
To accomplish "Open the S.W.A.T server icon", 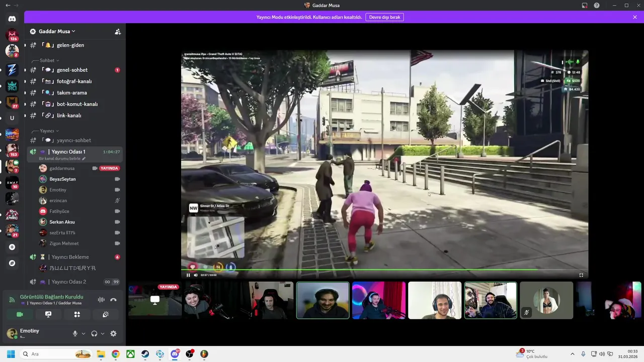I will pyautogui.click(x=12, y=183).
